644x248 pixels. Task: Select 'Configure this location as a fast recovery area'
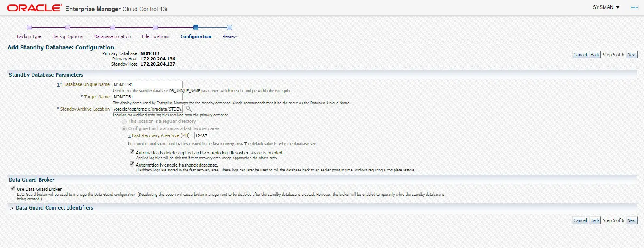coord(124,129)
